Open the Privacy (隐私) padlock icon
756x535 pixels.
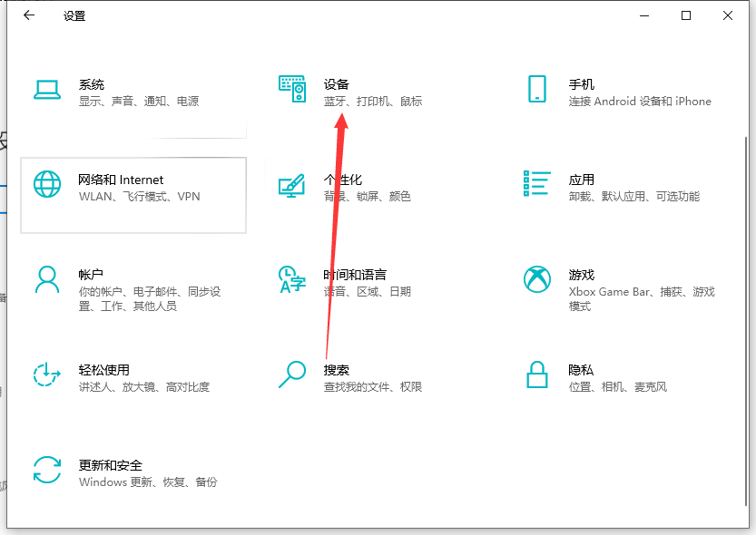[x=537, y=374]
